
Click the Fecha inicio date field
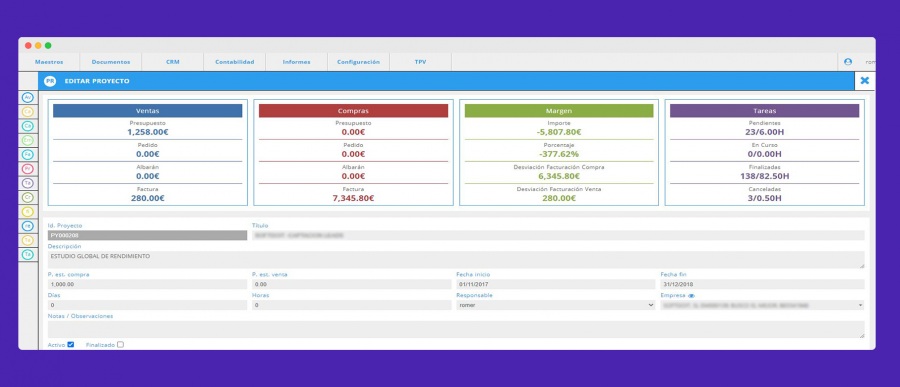pyautogui.click(x=556, y=284)
